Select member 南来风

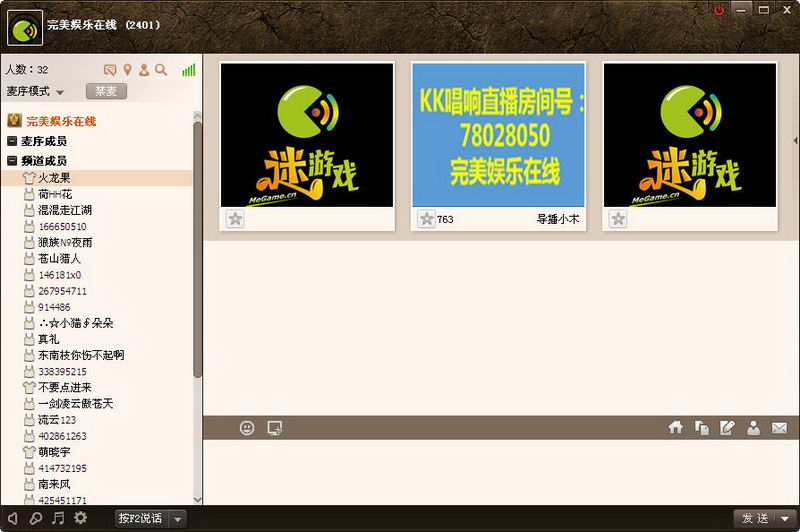pyautogui.click(x=97, y=484)
